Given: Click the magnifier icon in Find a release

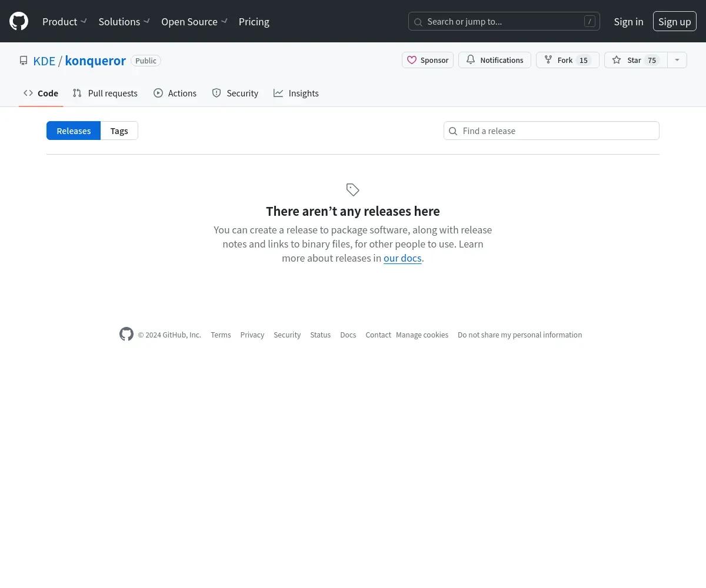Looking at the screenshot, I should pyautogui.click(x=453, y=131).
